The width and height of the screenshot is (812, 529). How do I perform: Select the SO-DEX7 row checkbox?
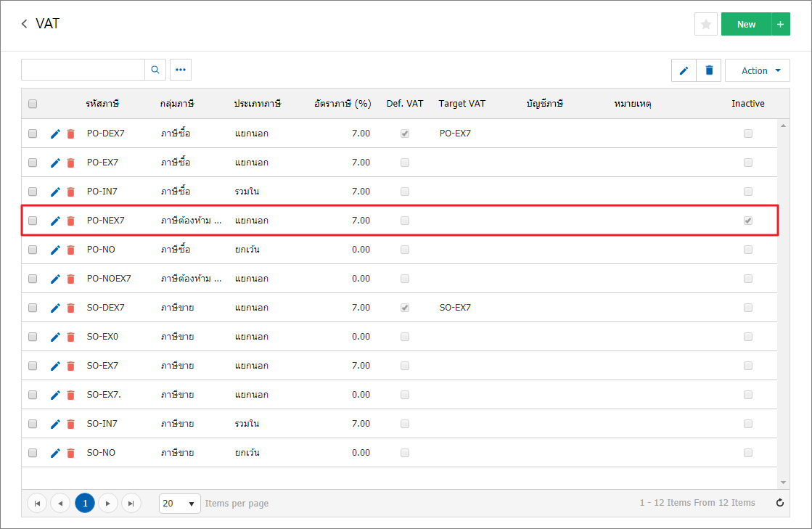(33, 308)
